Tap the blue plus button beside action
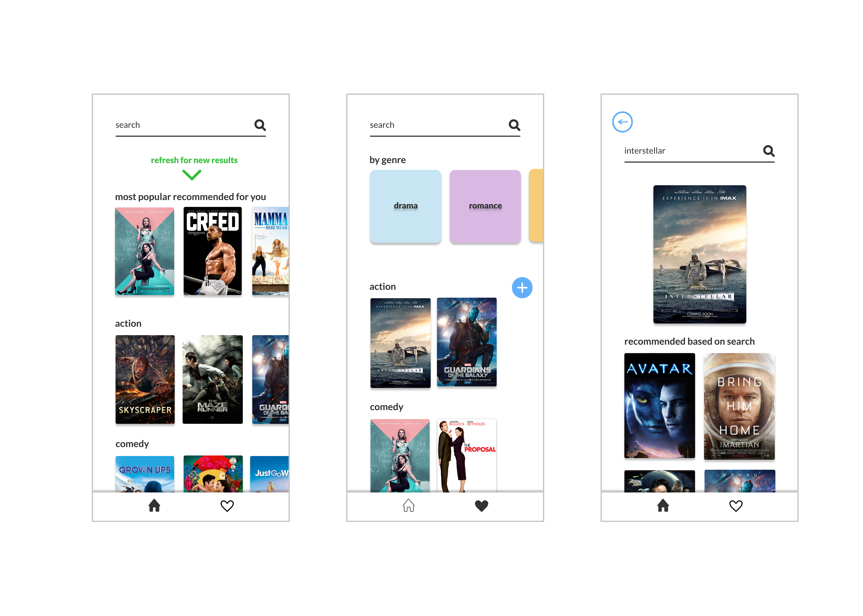 [522, 287]
